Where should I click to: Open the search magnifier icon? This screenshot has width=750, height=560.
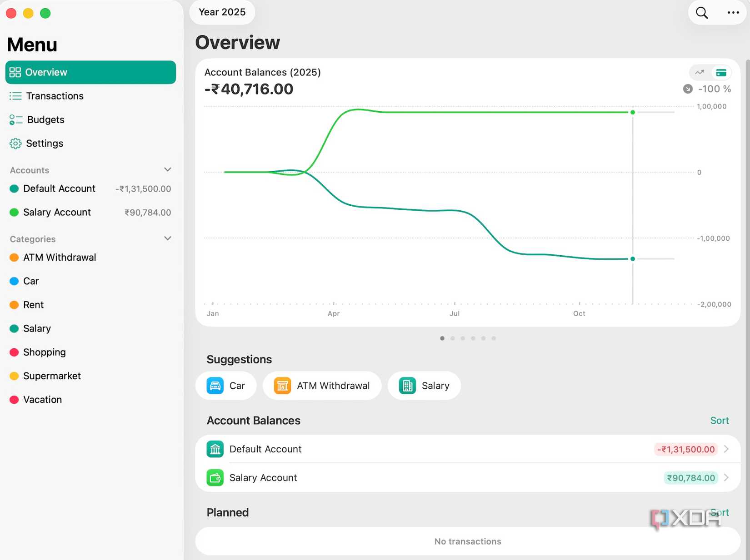pyautogui.click(x=702, y=13)
